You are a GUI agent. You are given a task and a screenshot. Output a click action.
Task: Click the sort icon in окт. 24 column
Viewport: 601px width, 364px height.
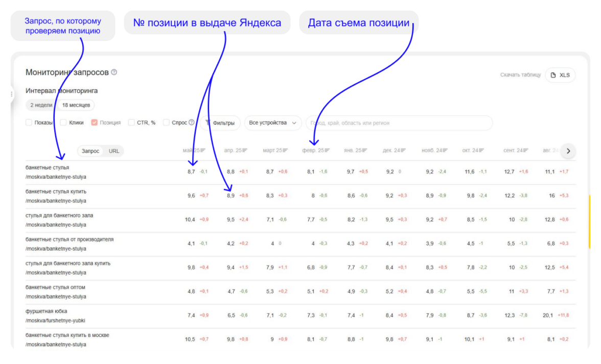coord(481,151)
